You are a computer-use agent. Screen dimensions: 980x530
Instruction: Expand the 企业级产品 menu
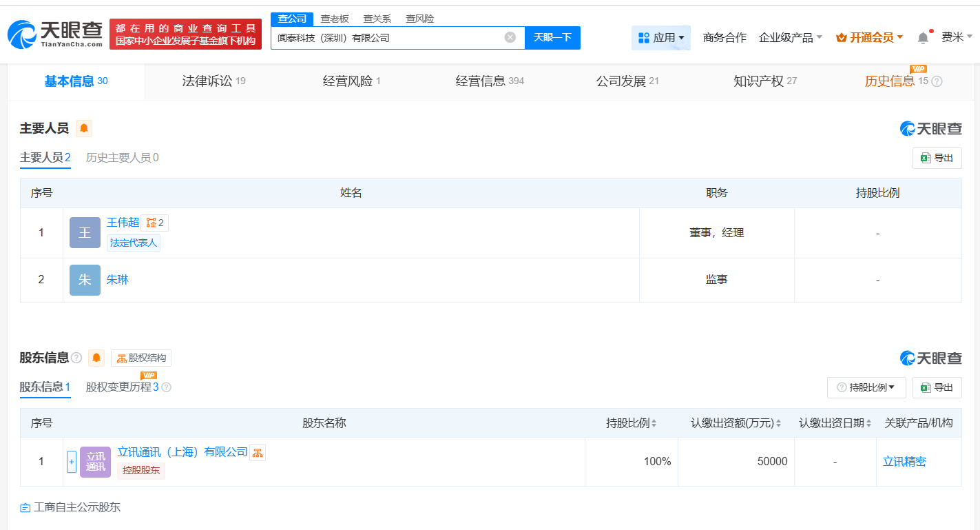point(790,38)
